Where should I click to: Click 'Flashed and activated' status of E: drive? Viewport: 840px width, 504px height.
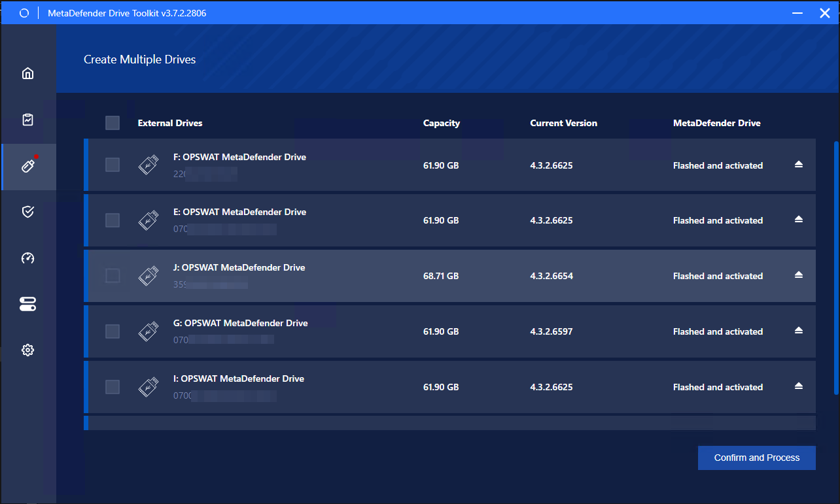[718, 220]
